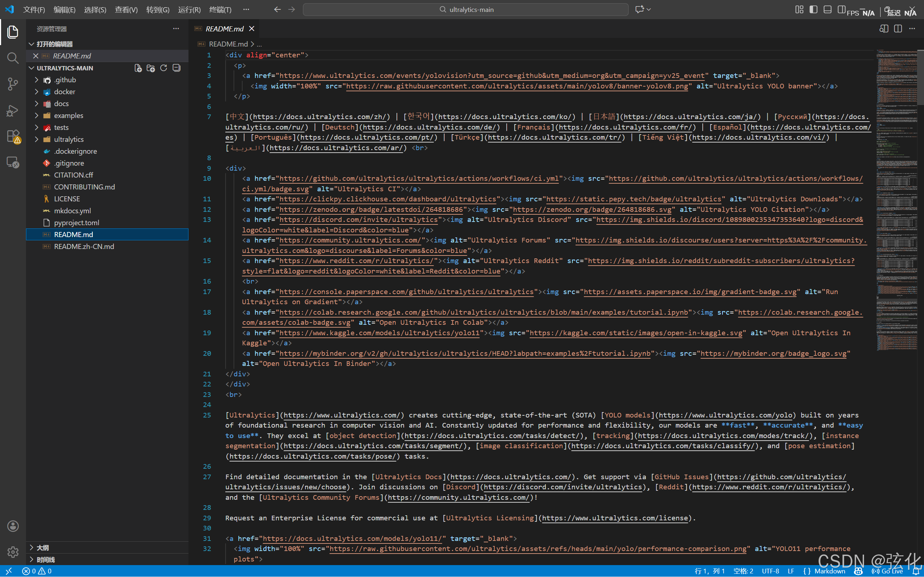Toggle the secondary side bar
The image size is (924, 577).
(x=841, y=9)
